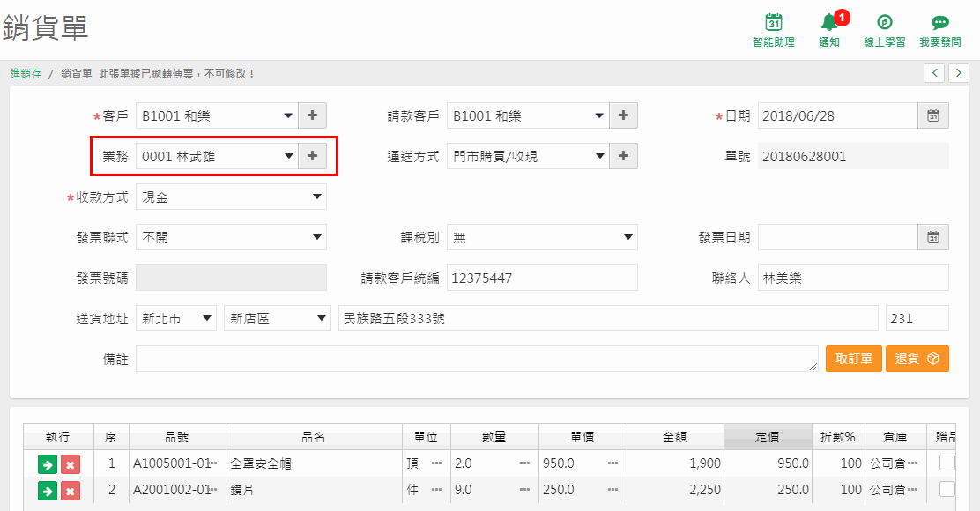Open dots beside unit price 950.0

612,463
